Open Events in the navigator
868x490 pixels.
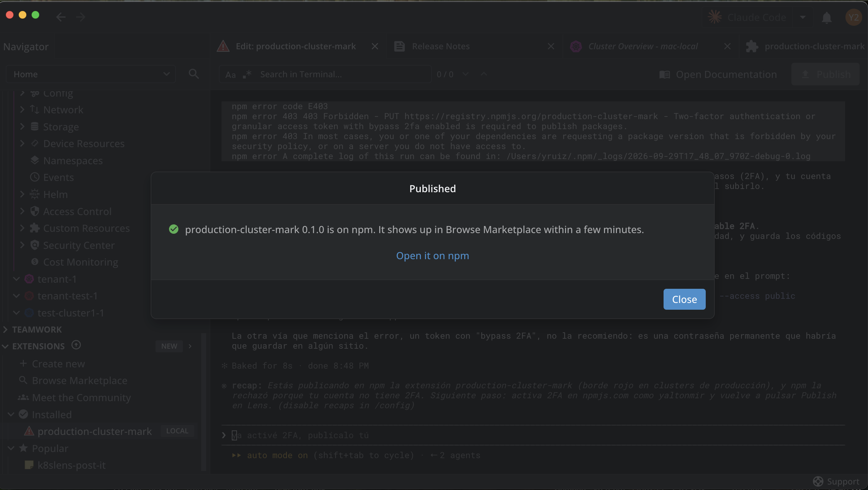(x=58, y=177)
